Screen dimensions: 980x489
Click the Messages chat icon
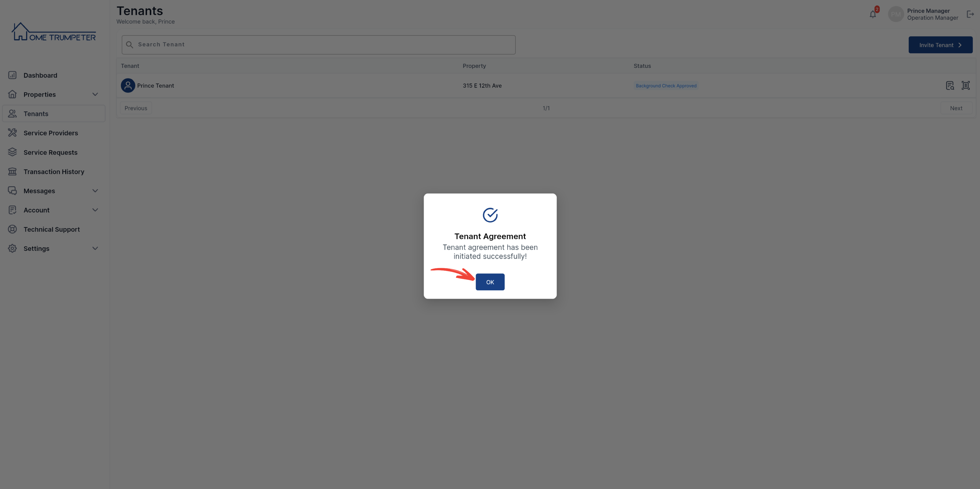[x=12, y=190]
